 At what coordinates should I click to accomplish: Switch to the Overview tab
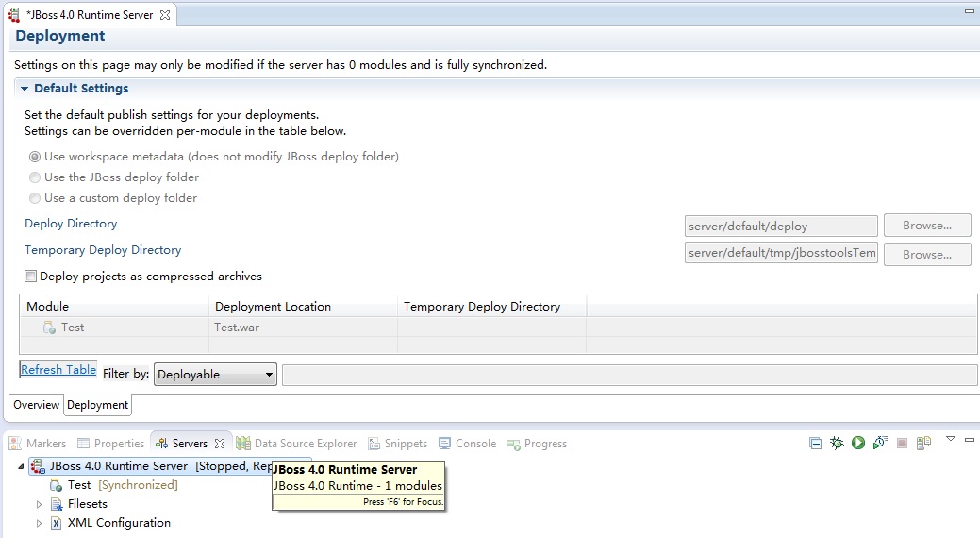36,405
